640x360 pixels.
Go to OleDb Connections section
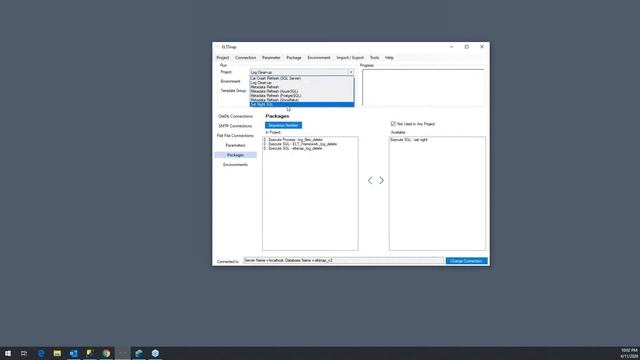[x=236, y=116]
